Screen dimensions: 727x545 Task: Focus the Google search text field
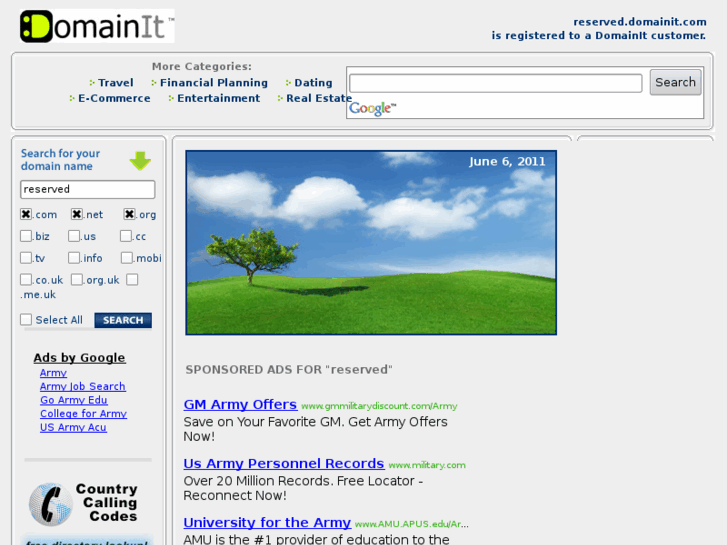point(496,83)
